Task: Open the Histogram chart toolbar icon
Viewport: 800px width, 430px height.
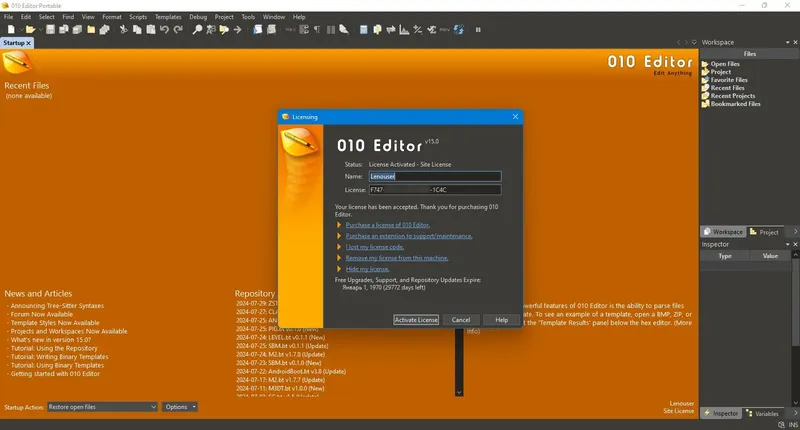Action: (404, 30)
